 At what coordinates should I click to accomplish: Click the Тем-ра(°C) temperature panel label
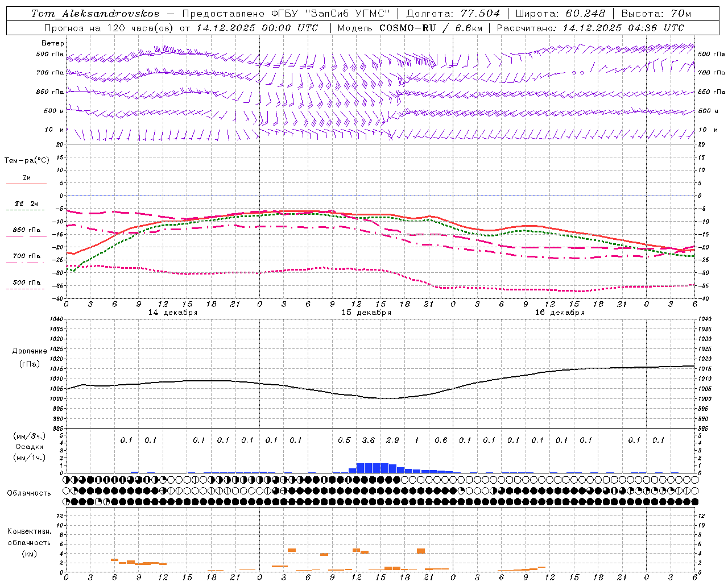(27, 160)
